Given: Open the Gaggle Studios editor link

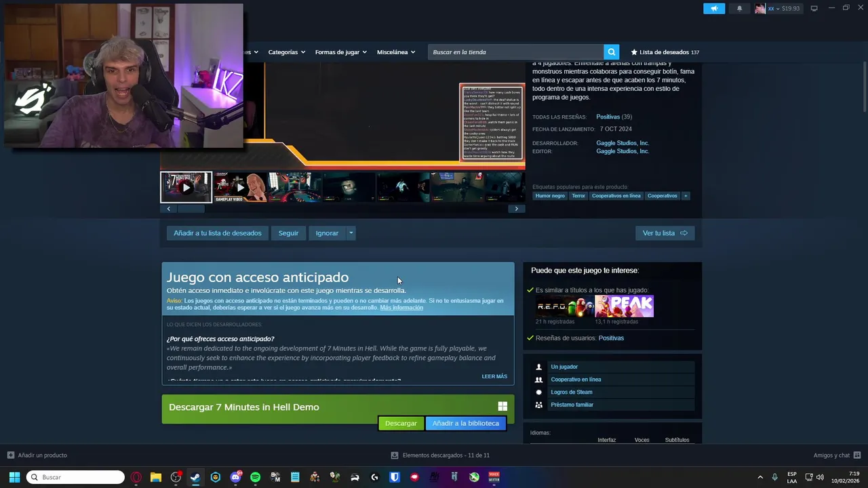Looking at the screenshot, I should 623,151.
